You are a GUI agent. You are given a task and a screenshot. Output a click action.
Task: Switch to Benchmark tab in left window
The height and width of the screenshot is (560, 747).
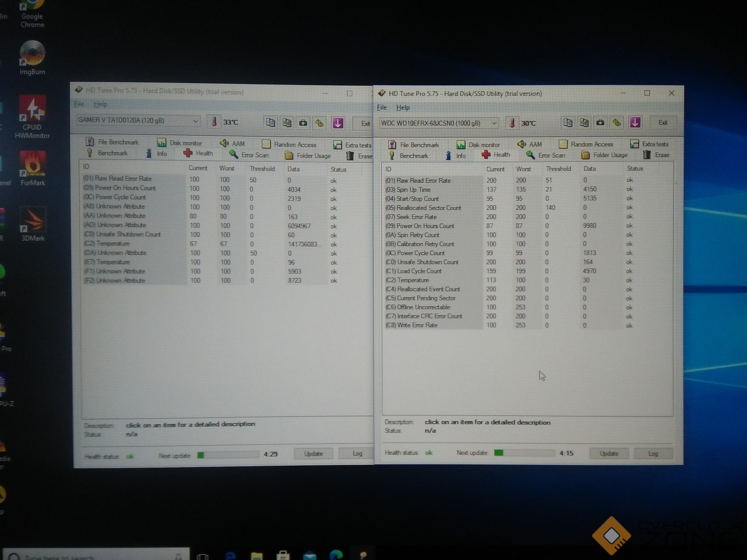pos(106,153)
